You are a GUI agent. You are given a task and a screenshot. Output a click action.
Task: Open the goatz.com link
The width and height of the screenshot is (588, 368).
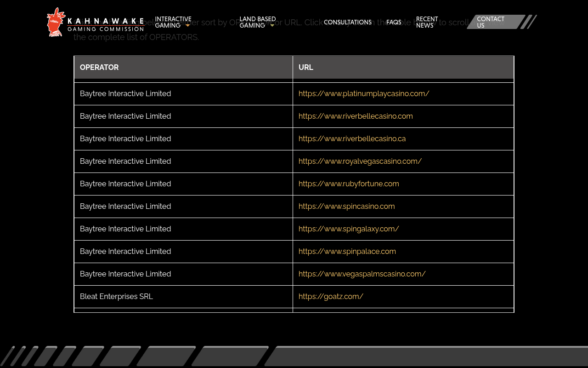pyautogui.click(x=331, y=296)
